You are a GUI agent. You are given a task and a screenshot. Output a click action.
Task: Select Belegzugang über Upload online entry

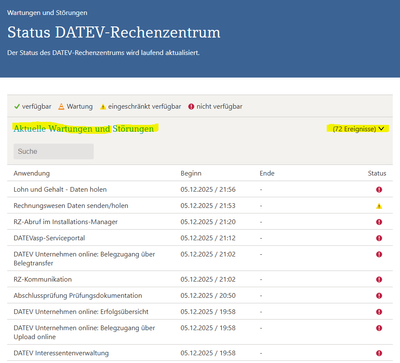click(x=84, y=332)
